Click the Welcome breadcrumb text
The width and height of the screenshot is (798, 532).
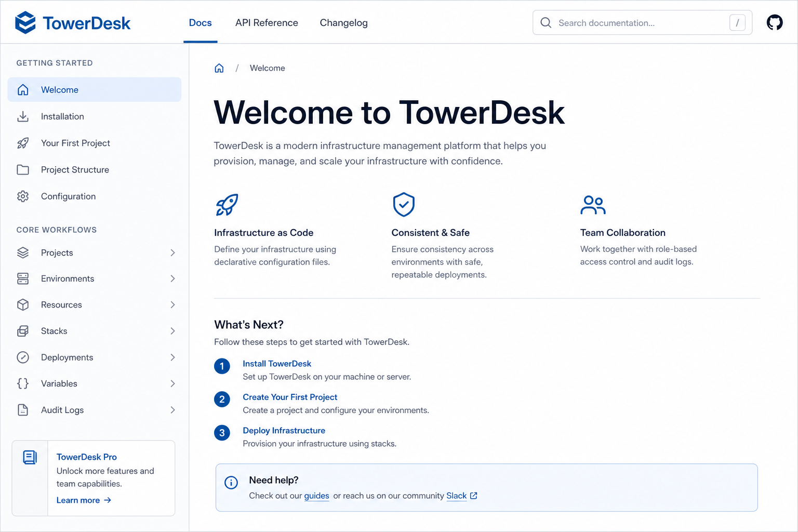click(x=267, y=68)
